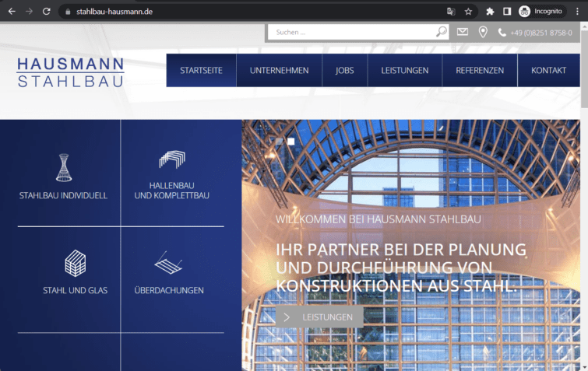588x371 pixels.
Task: Toggle the browser side panel icon
Action: click(x=507, y=12)
